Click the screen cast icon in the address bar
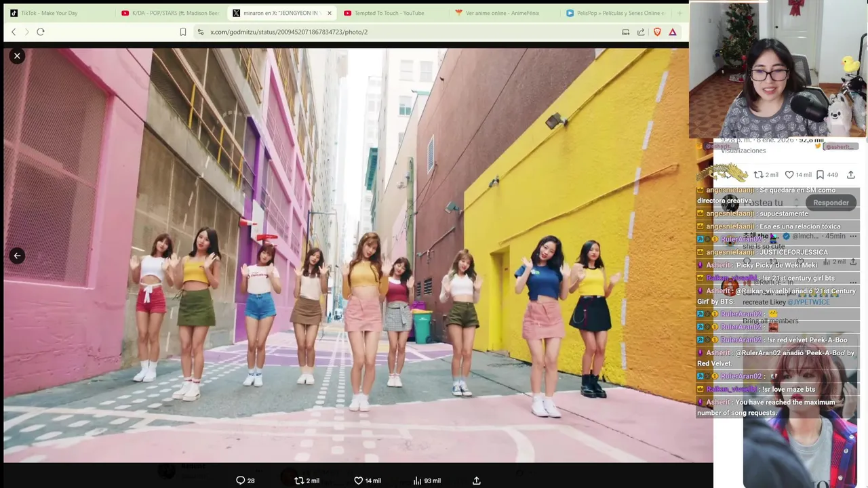This screenshot has width=868, height=488. (625, 32)
